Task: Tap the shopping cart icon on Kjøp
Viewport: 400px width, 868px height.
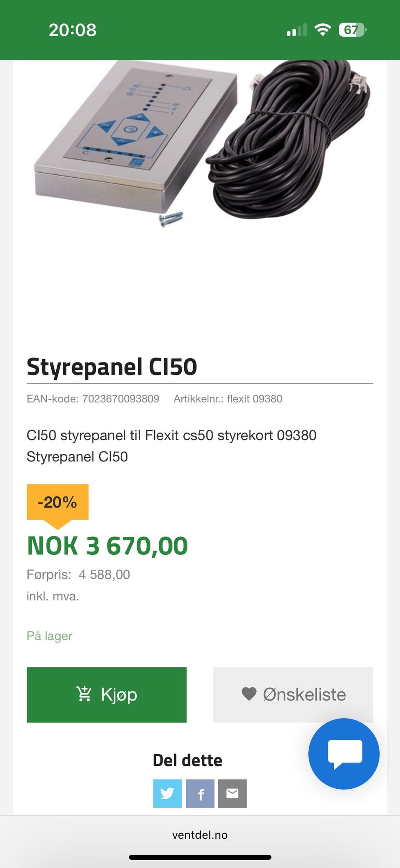Action: point(84,694)
